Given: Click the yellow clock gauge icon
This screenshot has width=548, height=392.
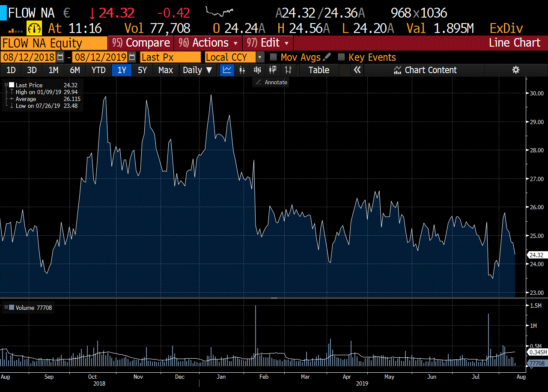Looking at the screenshot, I should click(34, 29).
